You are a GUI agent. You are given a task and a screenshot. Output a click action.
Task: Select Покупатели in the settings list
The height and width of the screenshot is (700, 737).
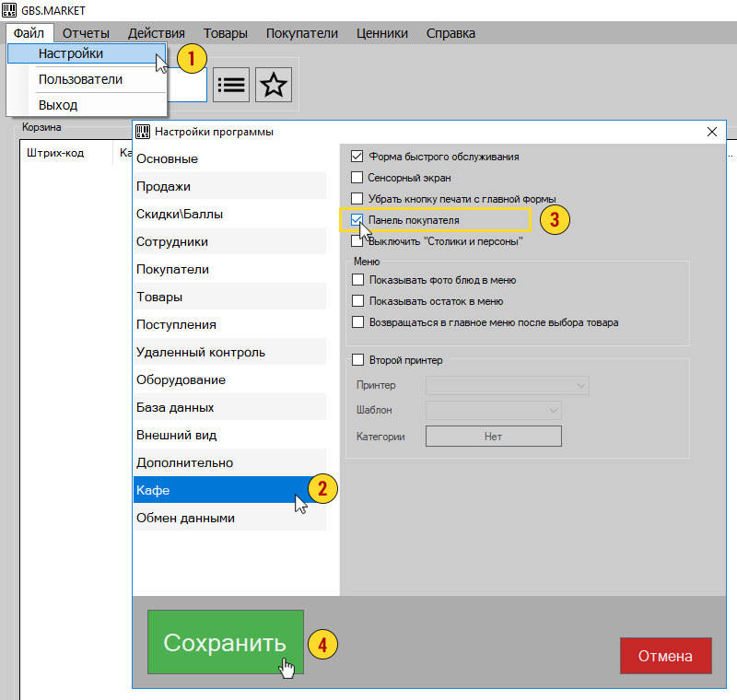pyautogui.click(x=229, y=269)
